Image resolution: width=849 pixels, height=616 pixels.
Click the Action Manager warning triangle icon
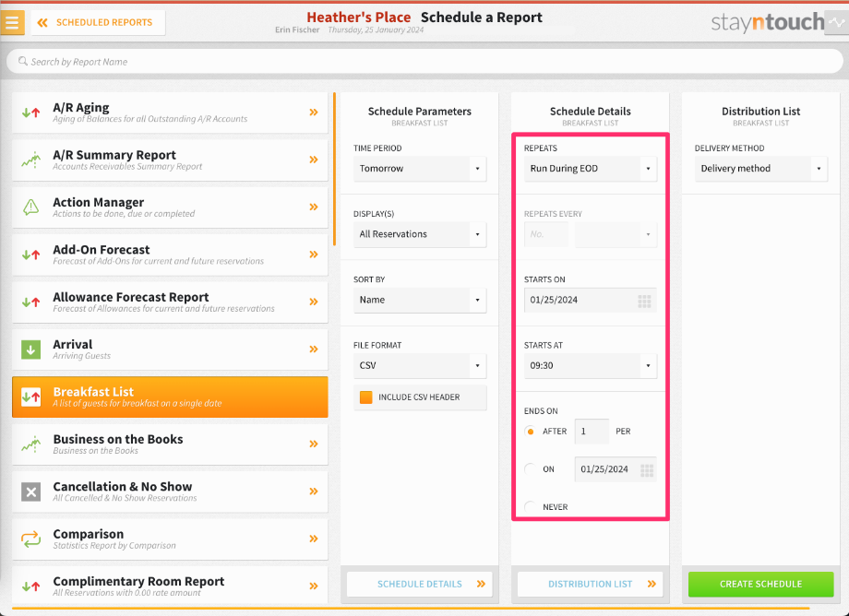30,207
